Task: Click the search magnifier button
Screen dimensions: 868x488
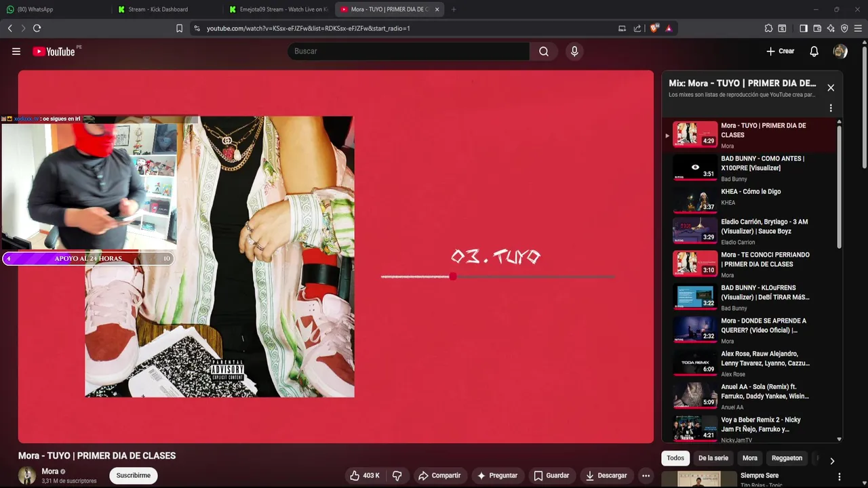Action: click(544, 52)
